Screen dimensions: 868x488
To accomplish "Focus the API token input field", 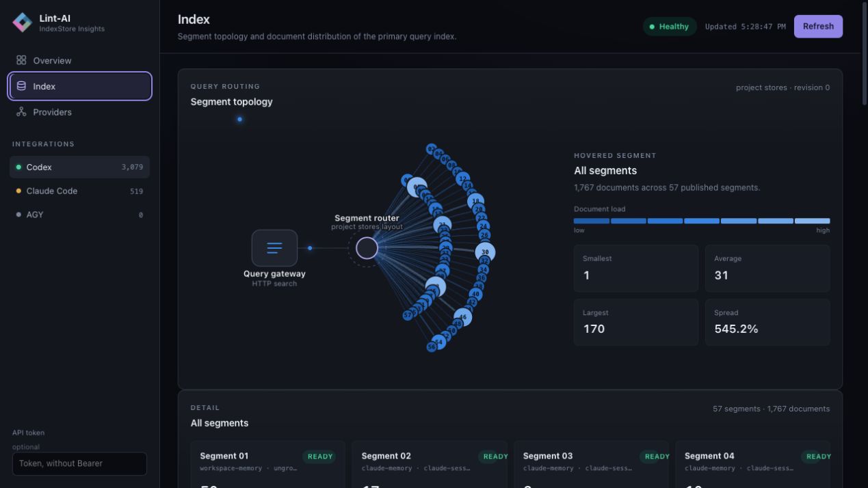I will (79, 463).
